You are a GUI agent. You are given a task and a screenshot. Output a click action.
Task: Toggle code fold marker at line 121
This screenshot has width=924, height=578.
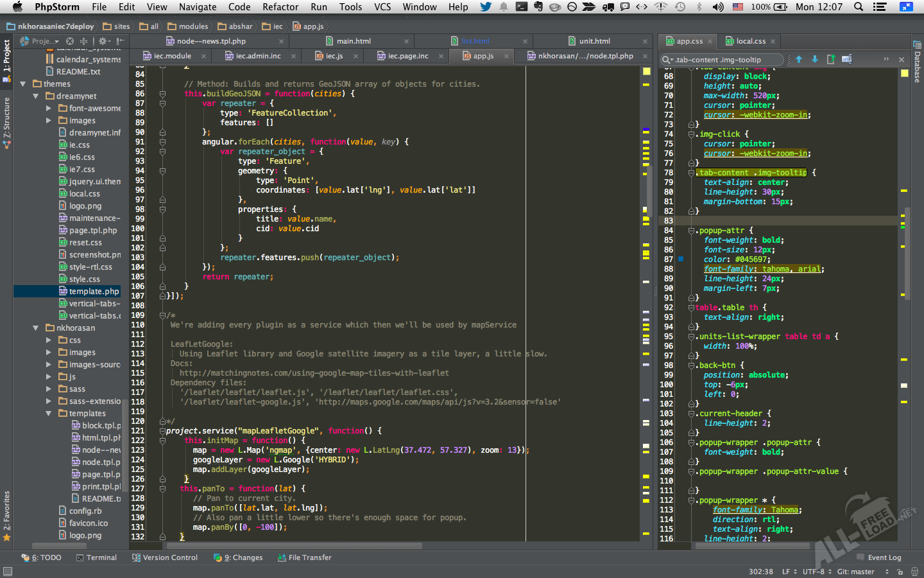[162, 431]
